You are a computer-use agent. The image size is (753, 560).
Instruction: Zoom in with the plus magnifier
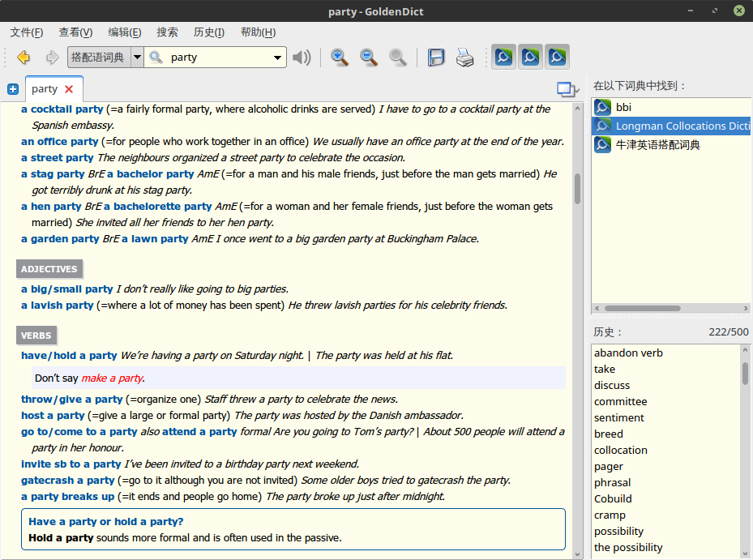340,58
